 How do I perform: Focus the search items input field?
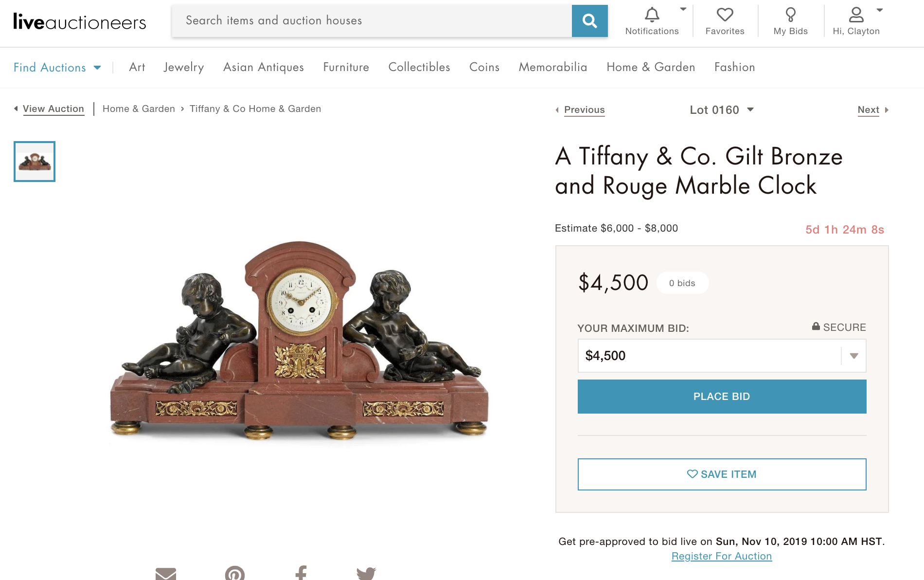coord(372,21)
